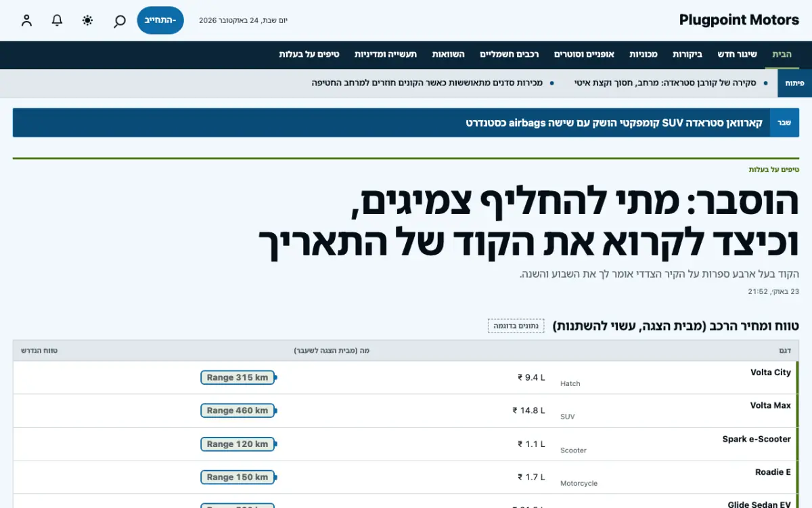Open the טיפים על בעלות nav item
The height and width of the screenshot is (508, 812).
pyautogui.click(x=309, y=54)
